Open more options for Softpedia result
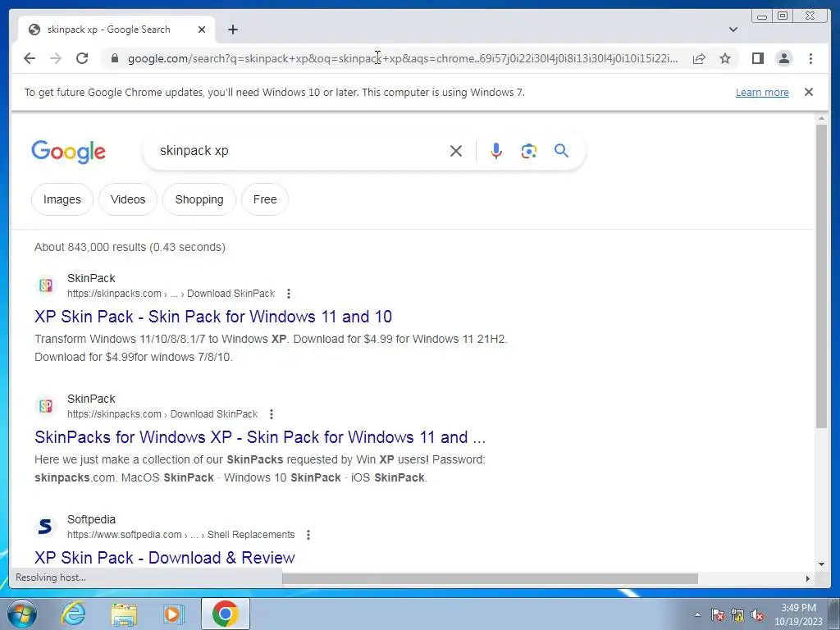Viewport: 840px width, 630px height. click(x=308, y=535)
